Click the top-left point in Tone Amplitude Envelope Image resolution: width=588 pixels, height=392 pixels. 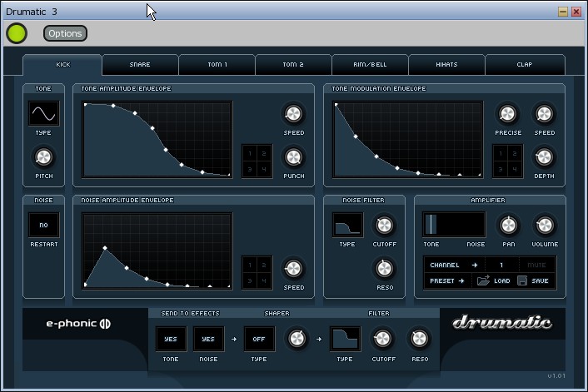[x=86, y=105]
